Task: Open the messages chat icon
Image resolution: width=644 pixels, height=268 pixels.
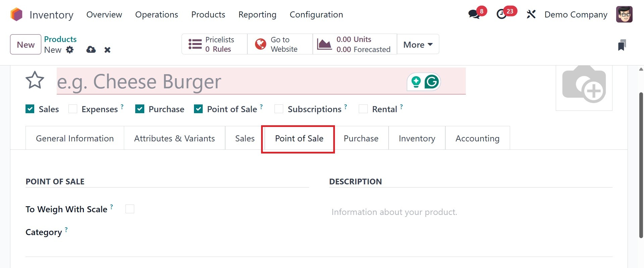Action: pyautogui.click(x=474, y=14)
